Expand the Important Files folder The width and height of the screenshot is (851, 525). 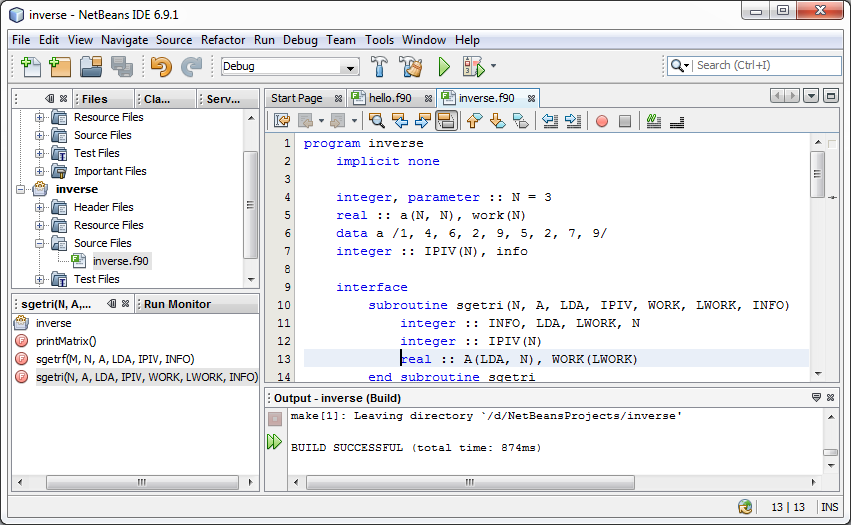pos(39,171)
